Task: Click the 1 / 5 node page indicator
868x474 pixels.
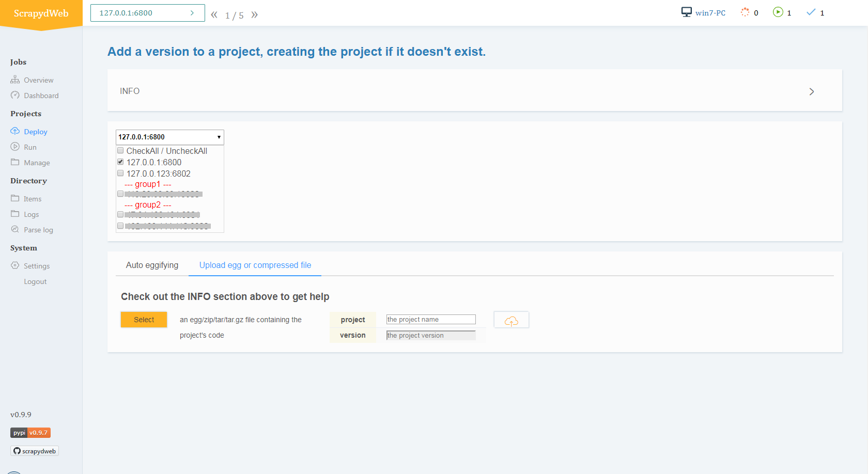Action: [x=234, y=15]
